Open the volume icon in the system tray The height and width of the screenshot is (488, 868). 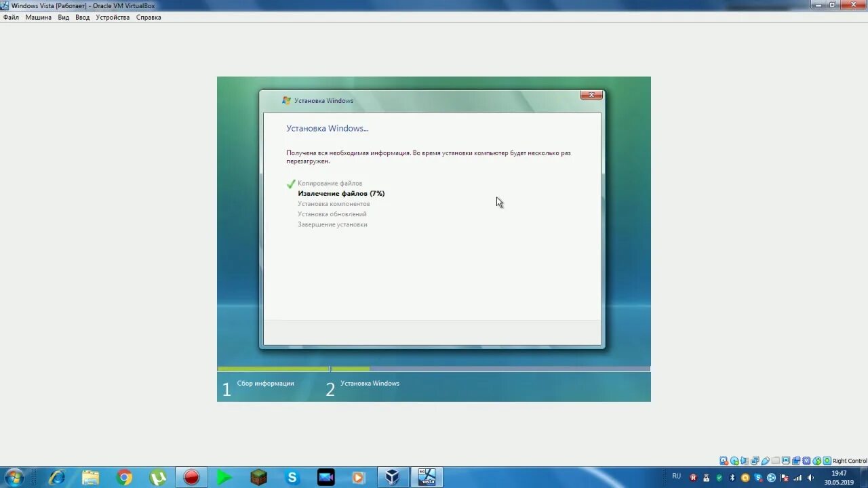[x=812, y=477]
